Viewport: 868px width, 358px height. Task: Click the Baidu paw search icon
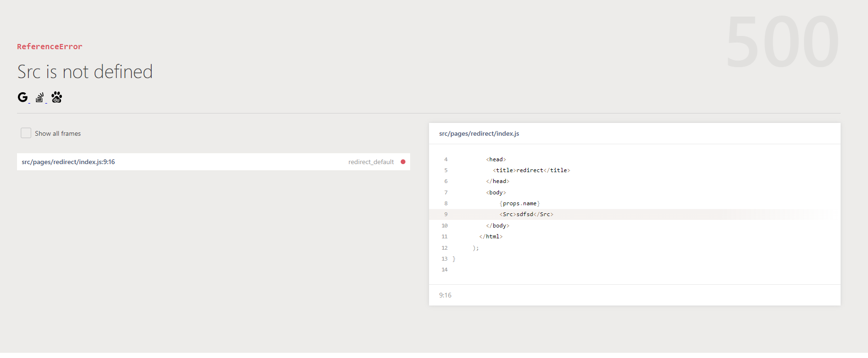click(57, 97)
